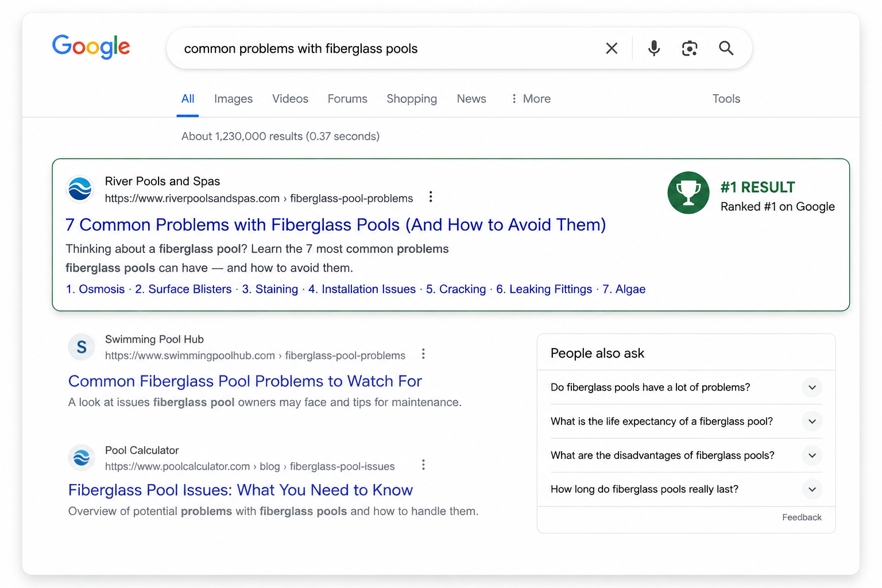The image size is (882, 588).
Task: Click the green trophy #1 Result badge
Action: (688, 193)
